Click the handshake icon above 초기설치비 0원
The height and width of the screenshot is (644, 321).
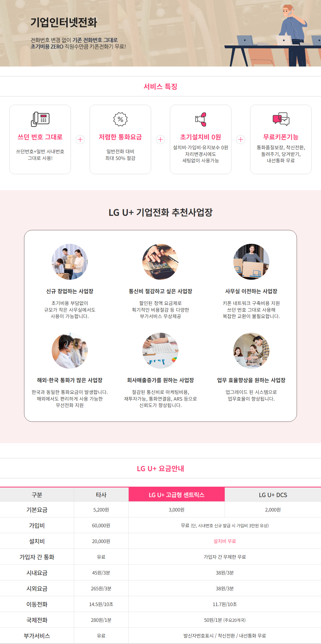click(201, 119)
